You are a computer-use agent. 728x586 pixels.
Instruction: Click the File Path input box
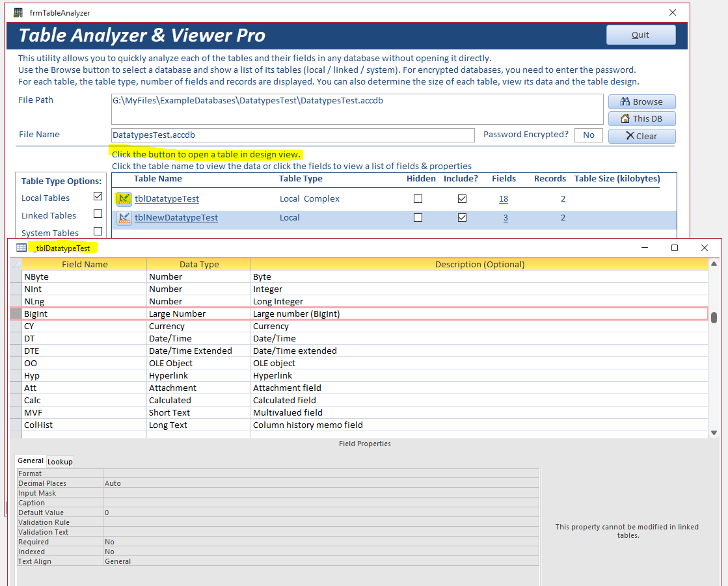coord(357,109)
